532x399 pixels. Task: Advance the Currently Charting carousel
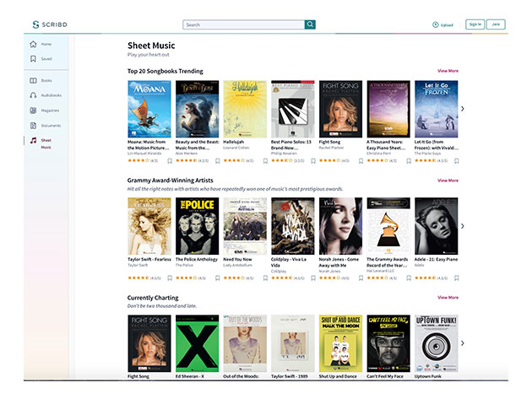pos(463,343)
